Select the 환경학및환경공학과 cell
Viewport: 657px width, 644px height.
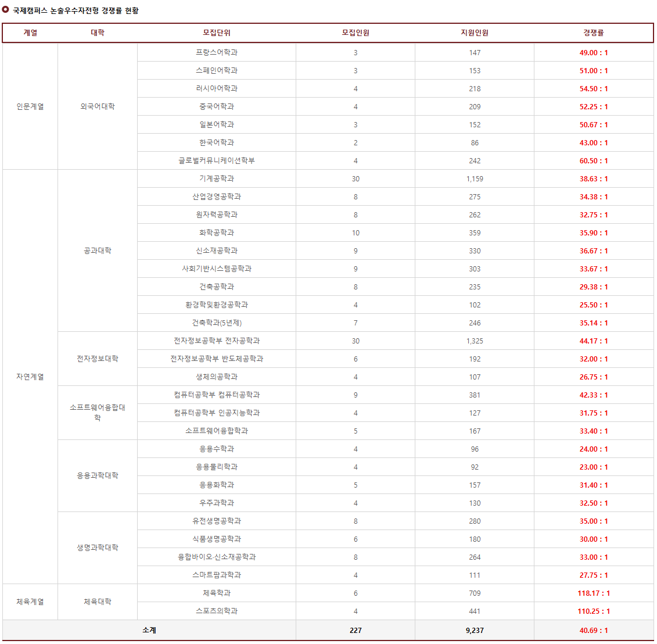(x=217, y=305)
